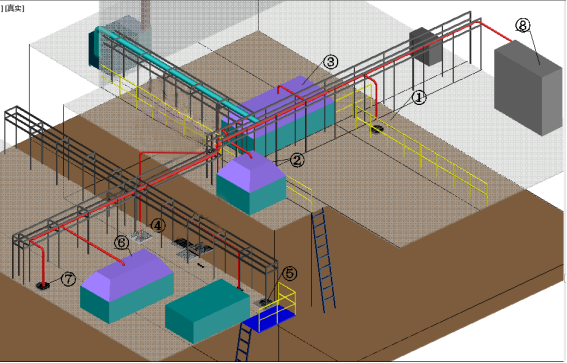The image size is (567, 363).
Task: Select the small dark gray box on rack
Action: point(426,47)
